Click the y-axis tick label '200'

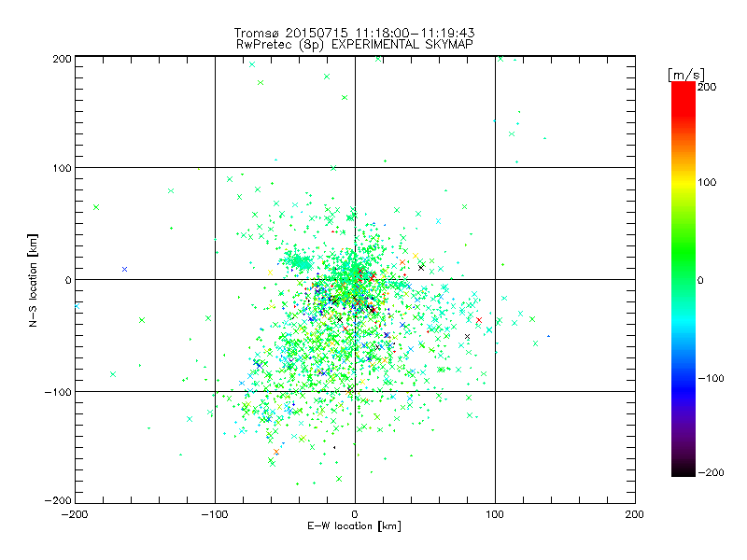pos(62,59)
